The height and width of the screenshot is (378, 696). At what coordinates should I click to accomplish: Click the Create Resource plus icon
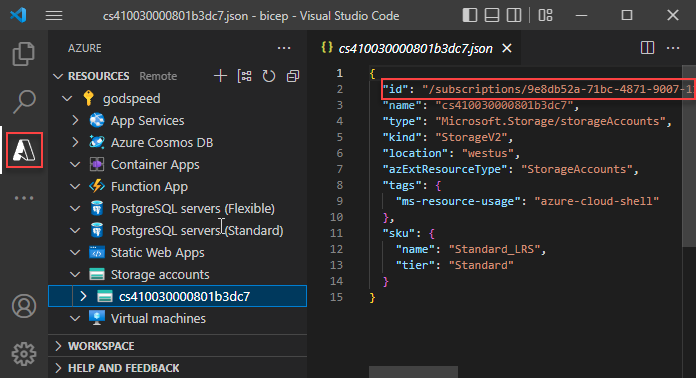[220, 76]
